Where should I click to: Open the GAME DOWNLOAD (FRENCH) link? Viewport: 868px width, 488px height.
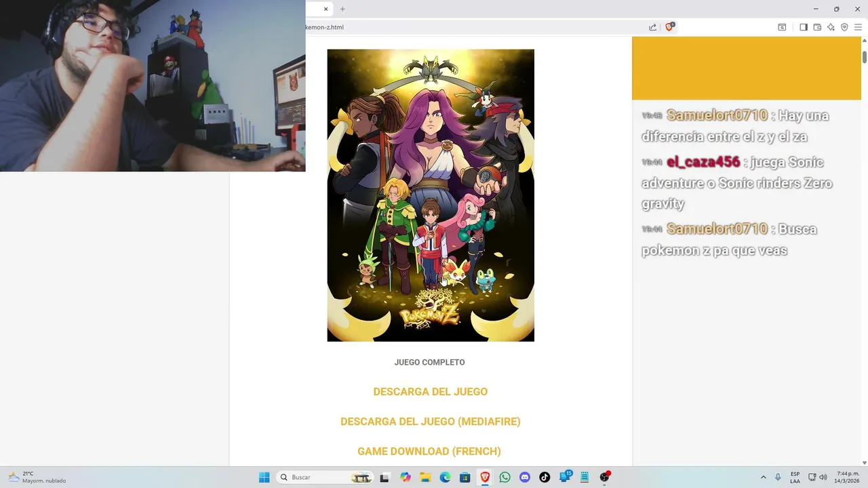429,451
